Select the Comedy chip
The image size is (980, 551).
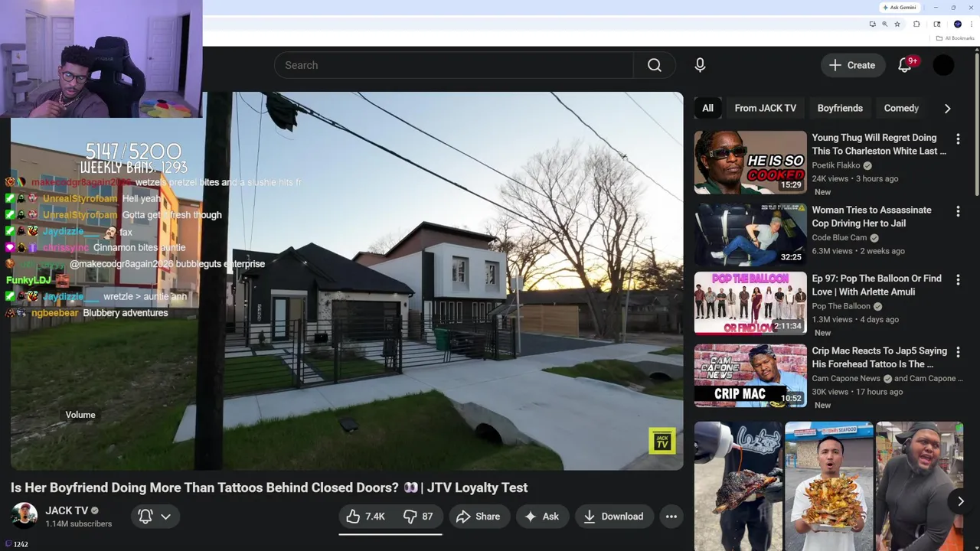901,109
